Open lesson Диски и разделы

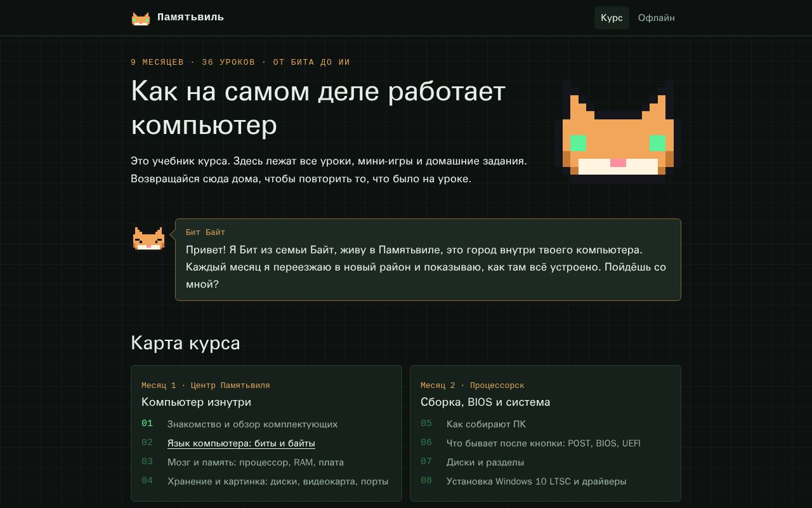tap(485, 462)
